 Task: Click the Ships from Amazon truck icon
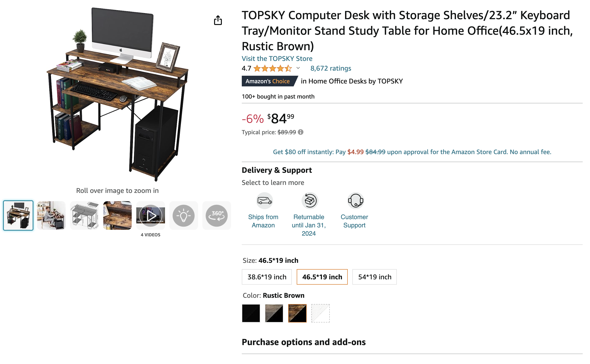coord(264,201)
